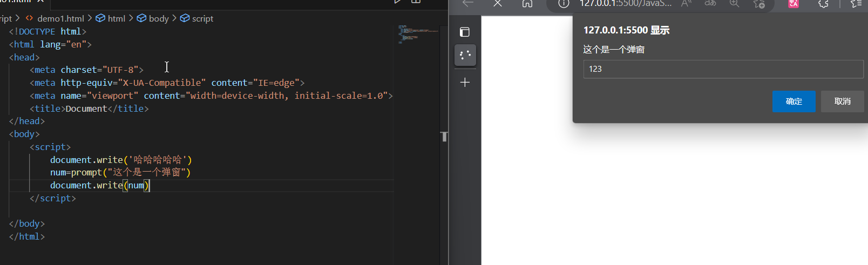
Task: Stop page loading with the X icon
Action: 498,4
